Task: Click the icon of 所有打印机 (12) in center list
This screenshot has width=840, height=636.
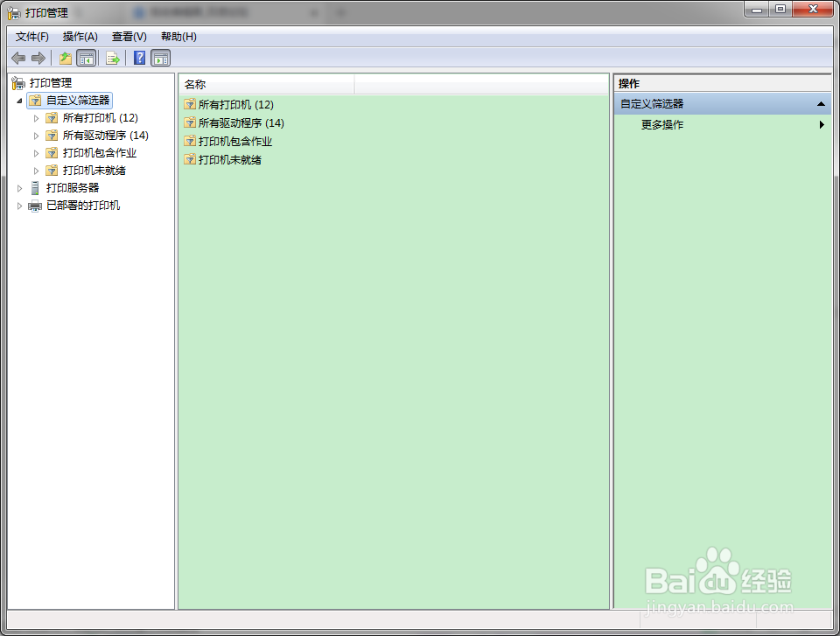Action: coord(190,104)
